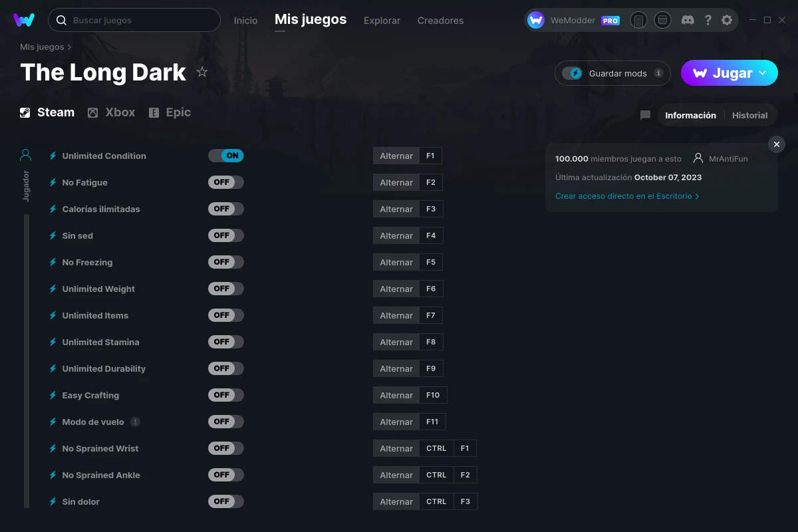Click info icon next to Guardar mods
798x532 pixels.
(658, 73)
